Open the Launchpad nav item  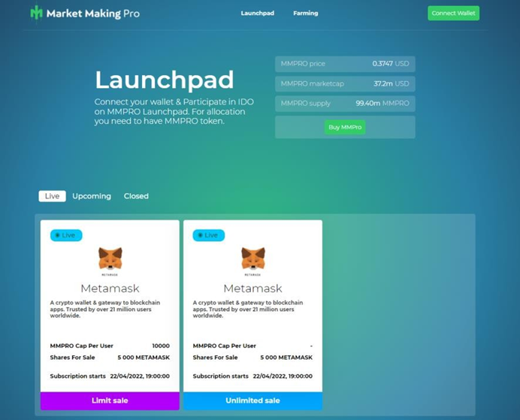point(257,14)
